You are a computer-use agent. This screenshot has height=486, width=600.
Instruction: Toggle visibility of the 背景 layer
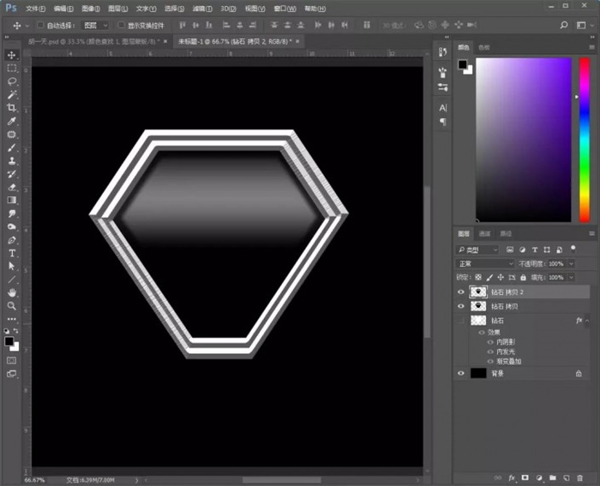(x=461, y=373)
